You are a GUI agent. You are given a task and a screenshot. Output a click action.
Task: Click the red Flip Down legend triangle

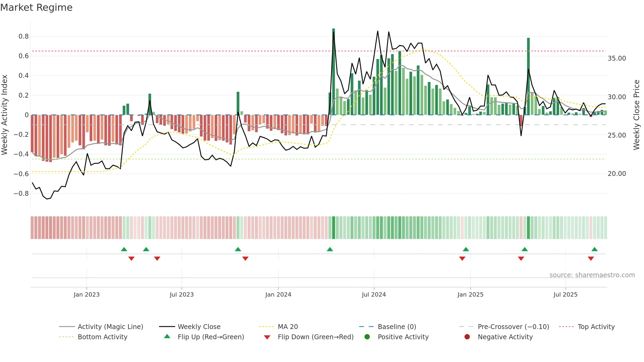267,337
